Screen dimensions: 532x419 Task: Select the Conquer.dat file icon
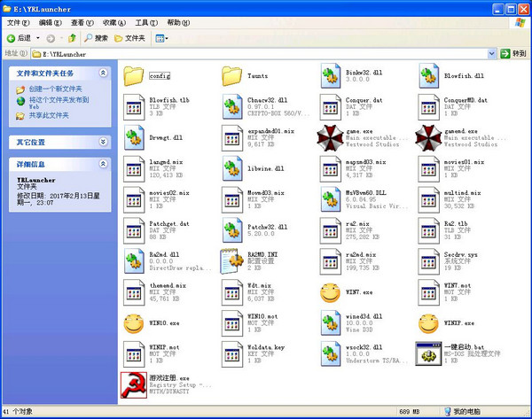tap(330, 107)
